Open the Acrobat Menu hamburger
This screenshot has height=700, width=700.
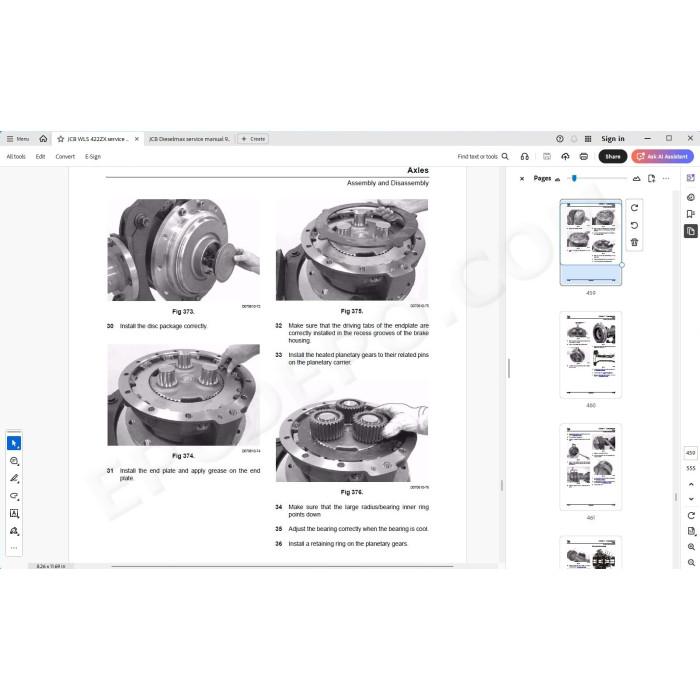(x=18, y=139)
